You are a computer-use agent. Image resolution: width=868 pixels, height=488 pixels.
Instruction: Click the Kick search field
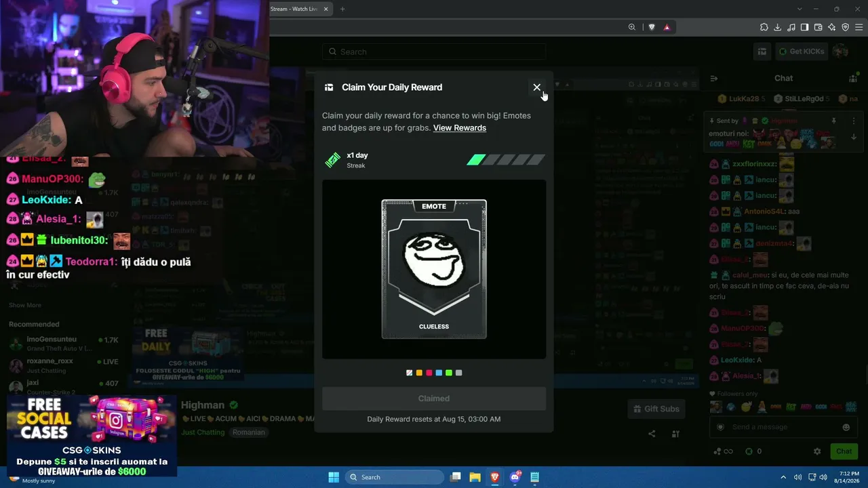coord(434,52)
